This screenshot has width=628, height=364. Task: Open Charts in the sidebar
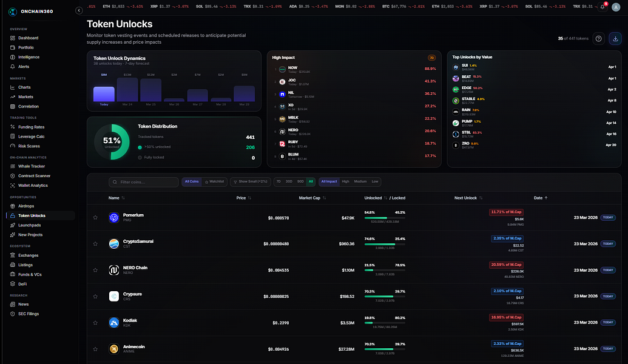(41, 87)
